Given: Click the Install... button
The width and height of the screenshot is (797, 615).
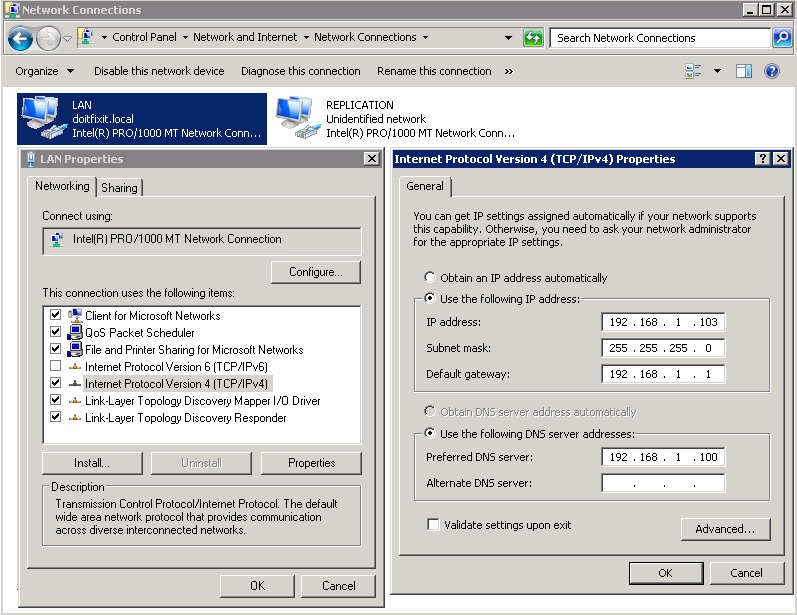Looking at the screenshot, I should 92,463.
